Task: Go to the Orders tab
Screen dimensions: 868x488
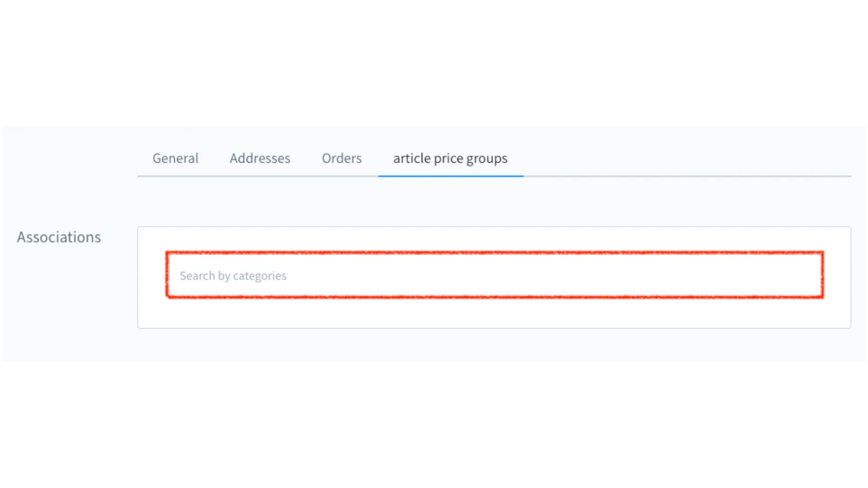Action: click(x=342, y=159)
